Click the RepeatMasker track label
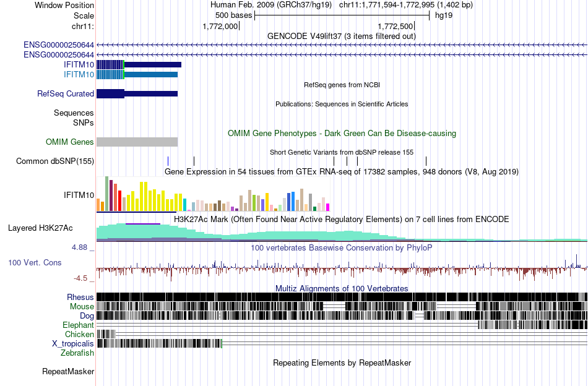 pyautogui.click(x=68, y=371)
